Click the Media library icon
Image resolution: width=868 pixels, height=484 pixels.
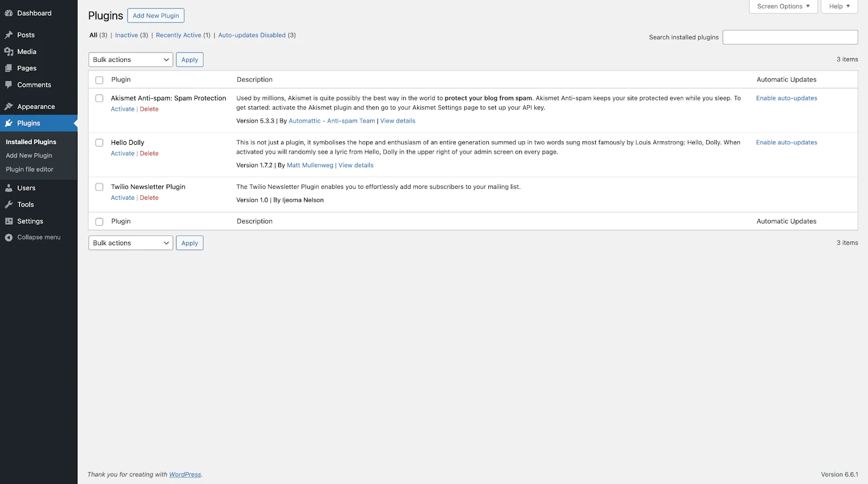(x=9, y=52)
